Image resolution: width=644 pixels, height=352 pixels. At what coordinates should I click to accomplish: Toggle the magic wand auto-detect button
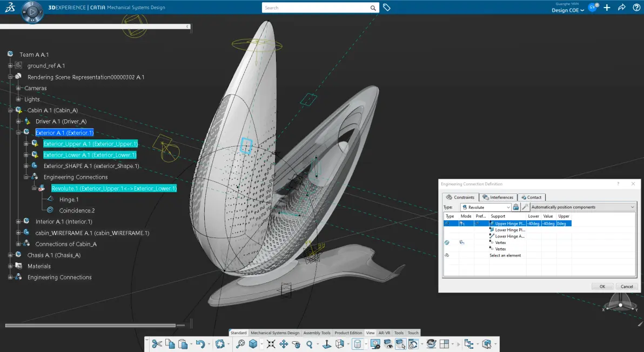(525, 207)
